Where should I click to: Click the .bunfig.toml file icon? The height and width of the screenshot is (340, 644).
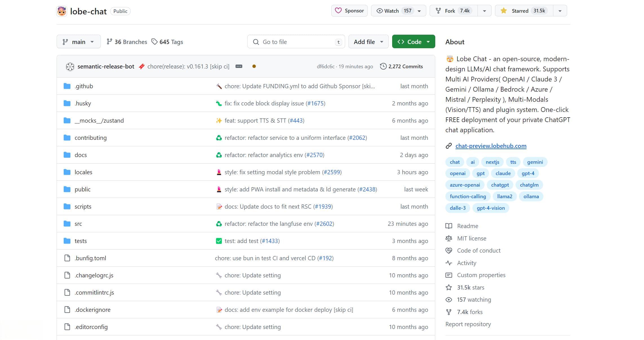[x=67, y=258]
